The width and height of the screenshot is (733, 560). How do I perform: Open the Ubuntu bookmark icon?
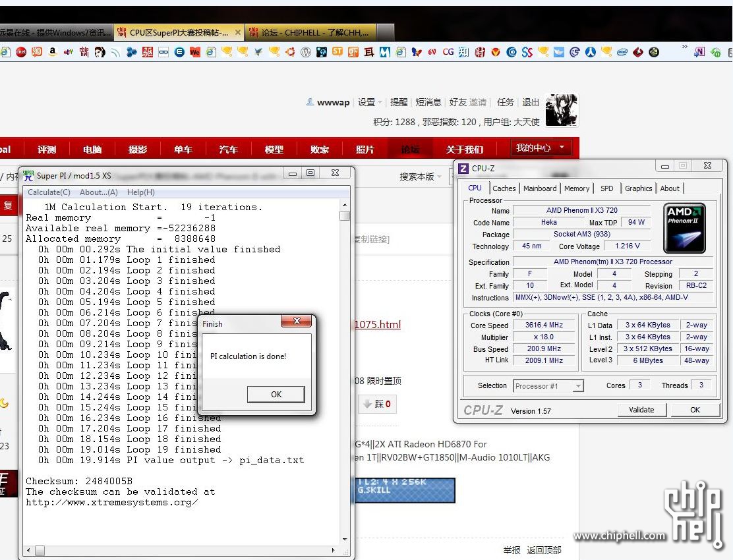point(290,52)
